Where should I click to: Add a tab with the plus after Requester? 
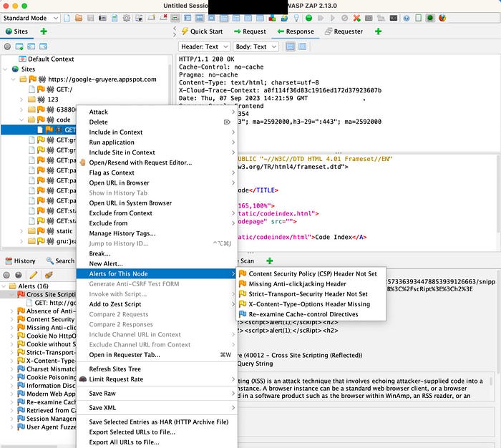point(378,31)
